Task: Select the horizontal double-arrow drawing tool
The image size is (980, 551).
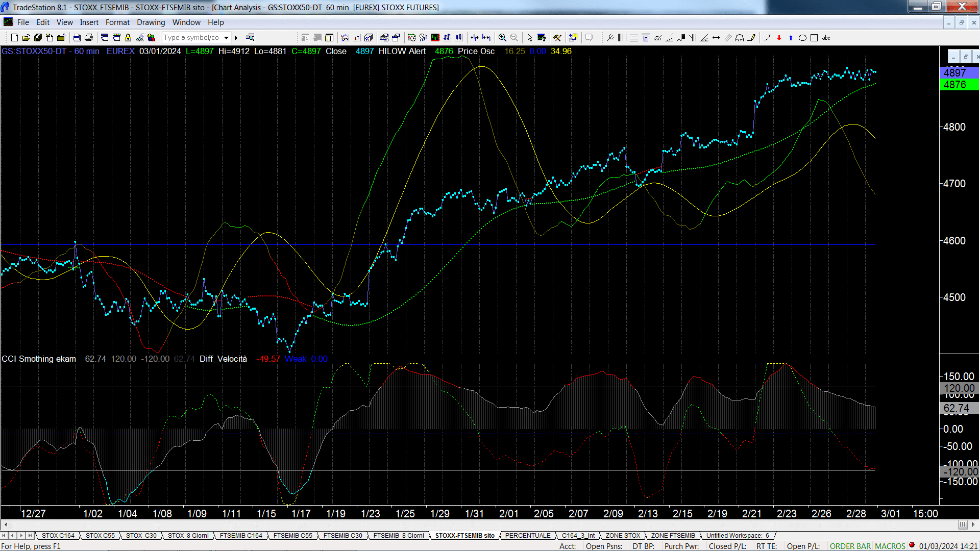Action: 716,37
